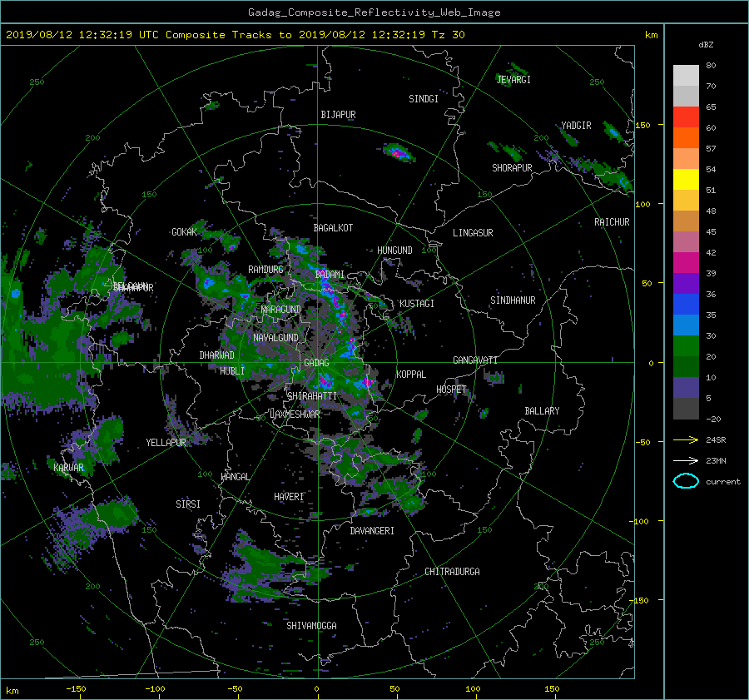Image resolution: width=749 pixels, height=700 pixels.
Task: Click the red 60 dBZ color swatch
Action: tap(686, 117)
